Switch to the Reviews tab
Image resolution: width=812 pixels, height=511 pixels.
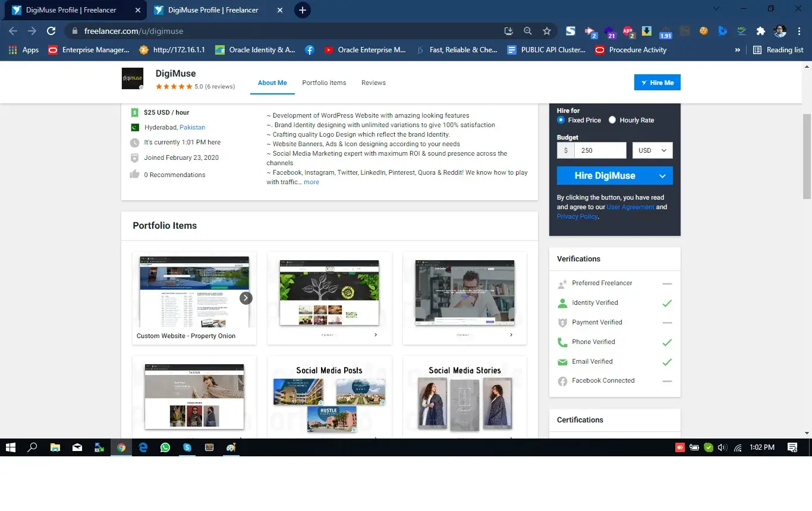(373, 83)
